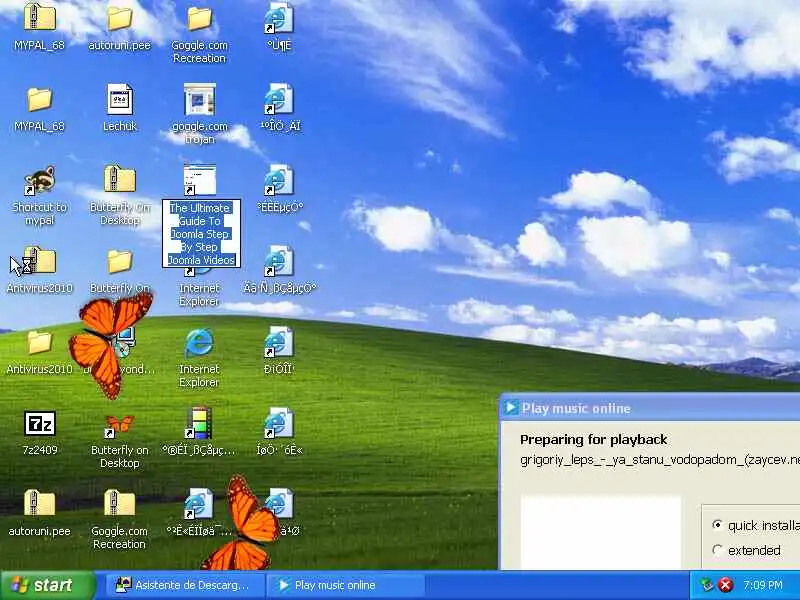Click the network tray icon beside the red shield

tap(707, 585)
